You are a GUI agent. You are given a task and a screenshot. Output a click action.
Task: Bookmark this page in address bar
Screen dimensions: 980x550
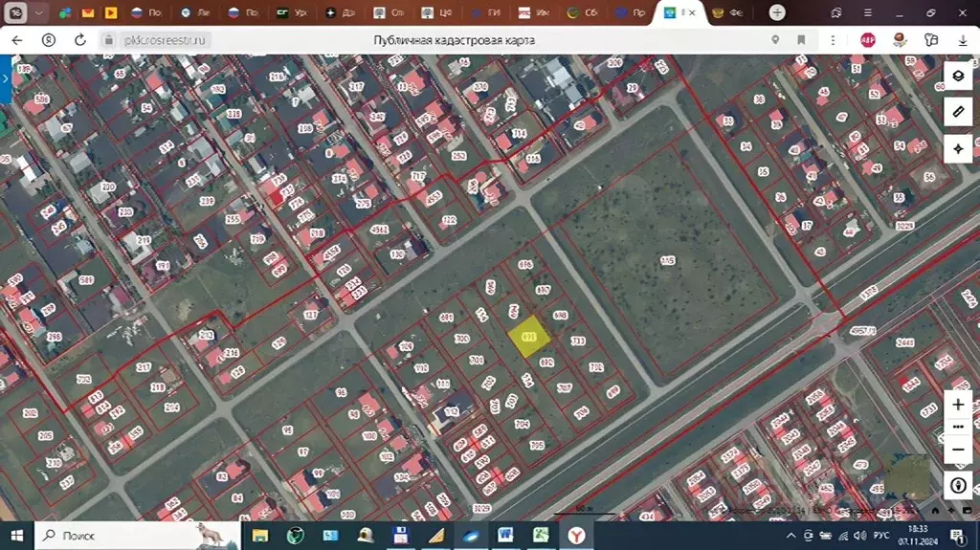click(801, 40)
